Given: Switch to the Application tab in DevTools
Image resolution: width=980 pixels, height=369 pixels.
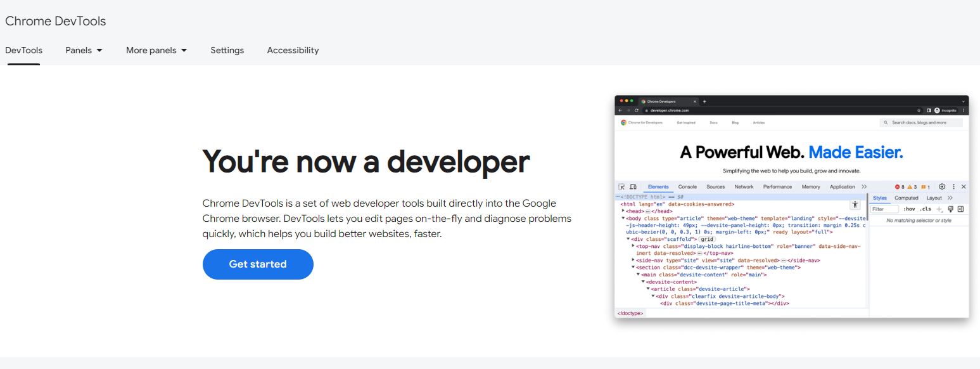Looking at the screenshot, I should (843, 187).
